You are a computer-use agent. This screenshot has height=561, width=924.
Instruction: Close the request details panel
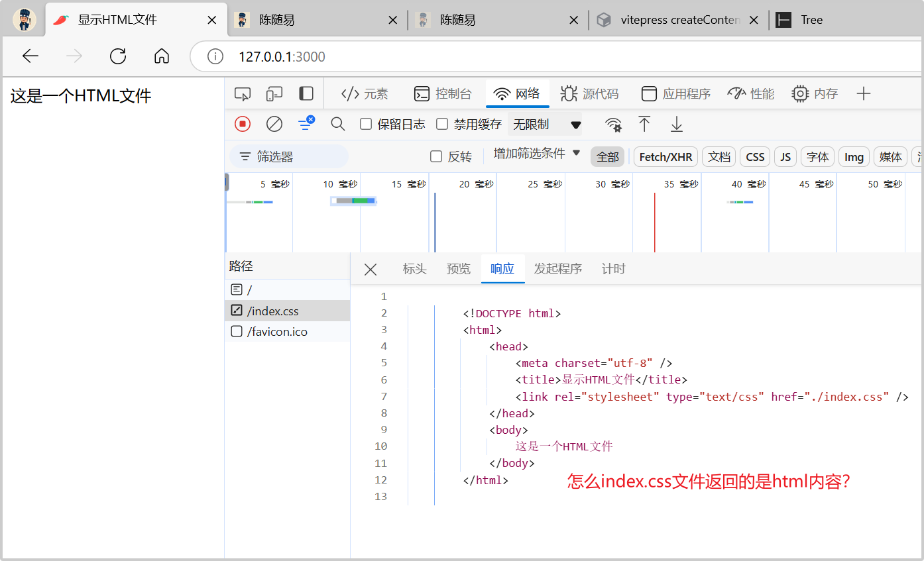pos(371,269)
